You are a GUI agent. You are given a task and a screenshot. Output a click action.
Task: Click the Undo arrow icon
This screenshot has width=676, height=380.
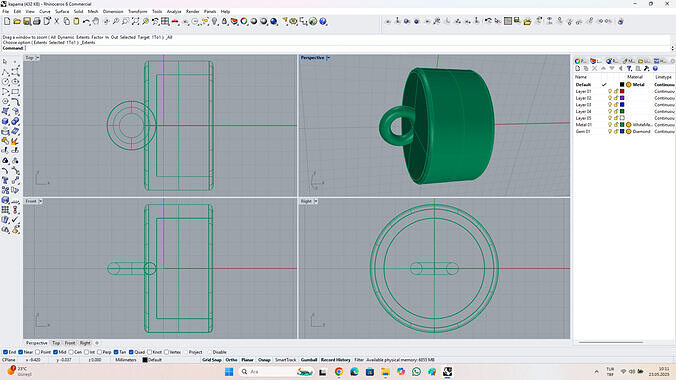(86, 21)
